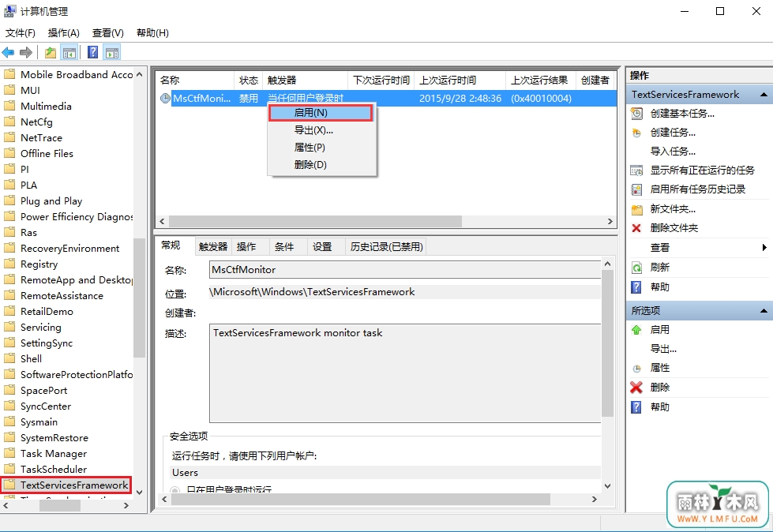Click the 创建任务 clock icon
773x532 pixels.
click(x=637, y=133)
